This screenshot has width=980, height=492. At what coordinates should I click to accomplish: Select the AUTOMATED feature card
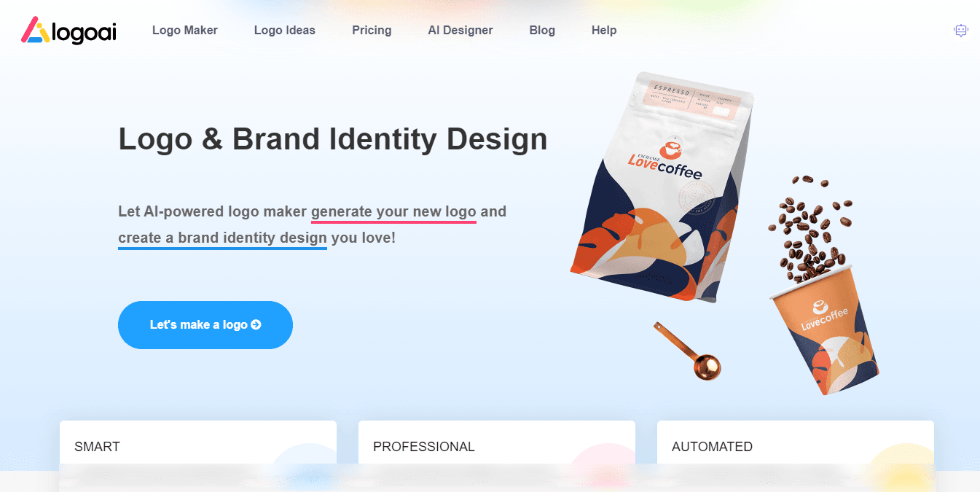tap(796, 446)
